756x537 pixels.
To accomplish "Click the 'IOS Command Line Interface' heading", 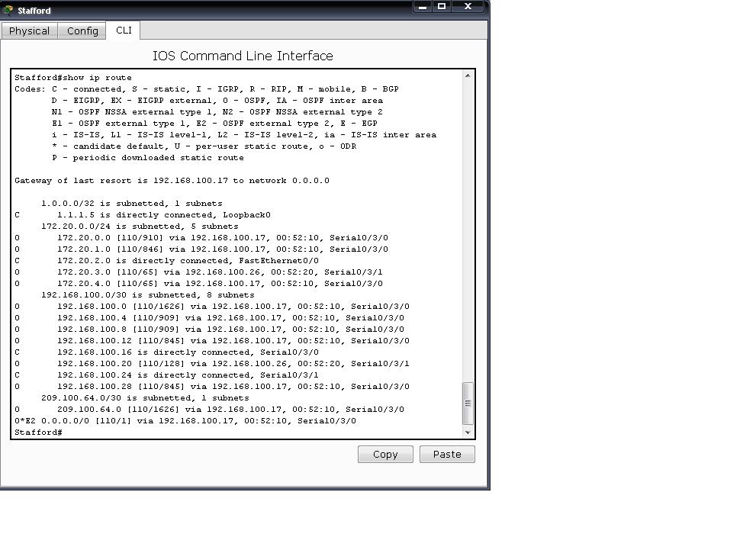I will coord(243,56).
